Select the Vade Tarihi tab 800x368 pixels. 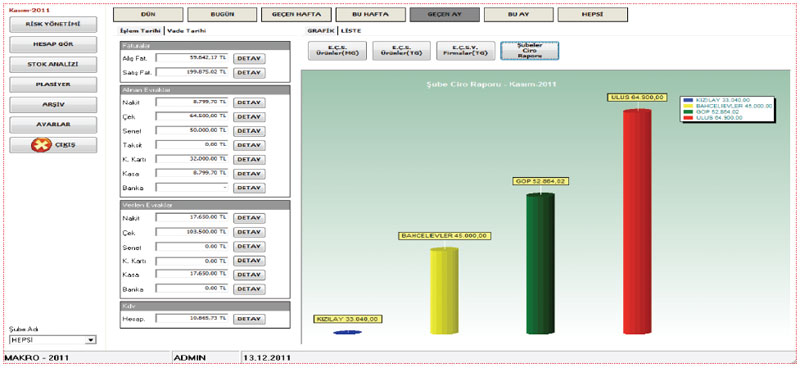pos(187,31)
